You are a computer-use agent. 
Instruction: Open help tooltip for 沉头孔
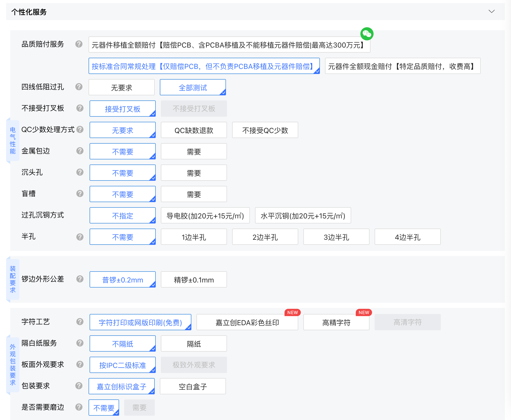pyautogui.click(x=80, y=172)
